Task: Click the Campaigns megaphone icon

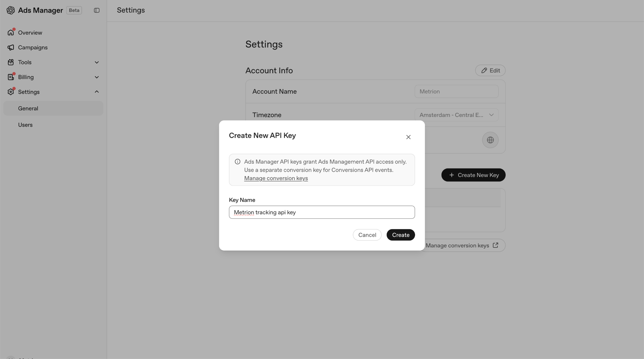Action: [11, 47]
